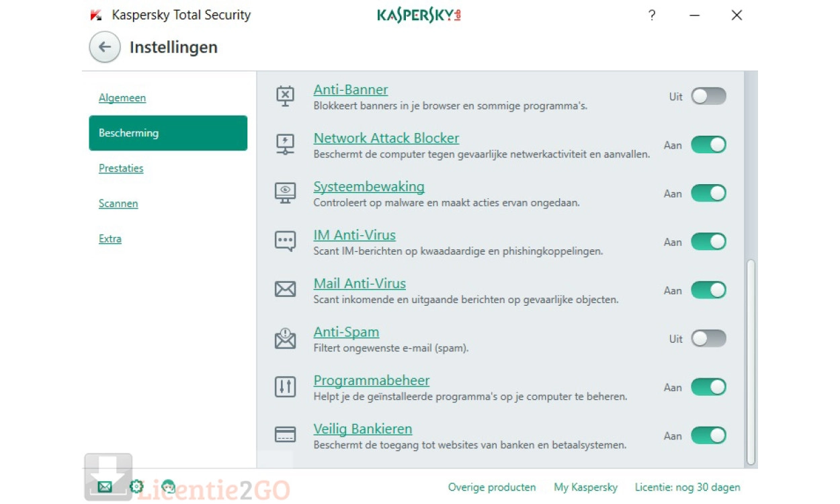
Task: Switch to the Prestaties section
Action: tap(121, 169)
